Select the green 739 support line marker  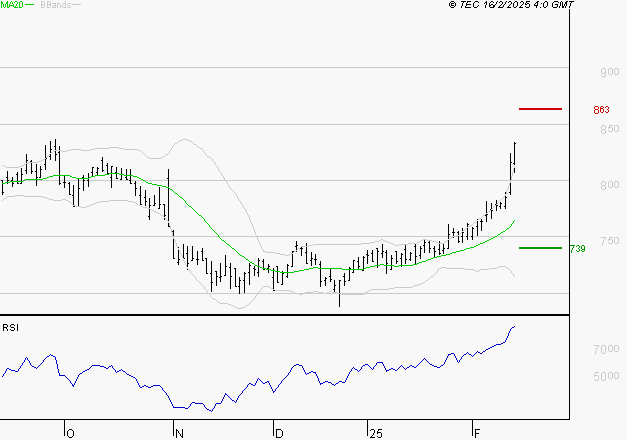[540, 247]
